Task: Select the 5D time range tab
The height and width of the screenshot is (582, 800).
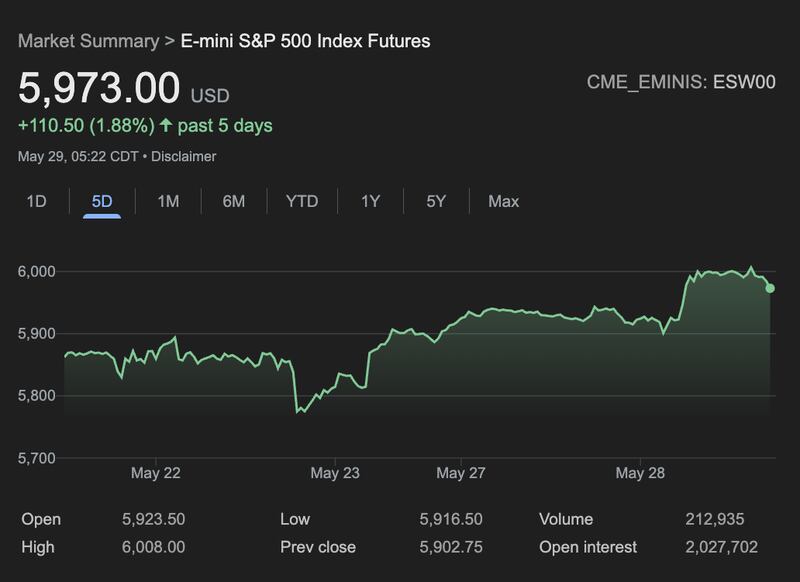Action: (102, 201)
